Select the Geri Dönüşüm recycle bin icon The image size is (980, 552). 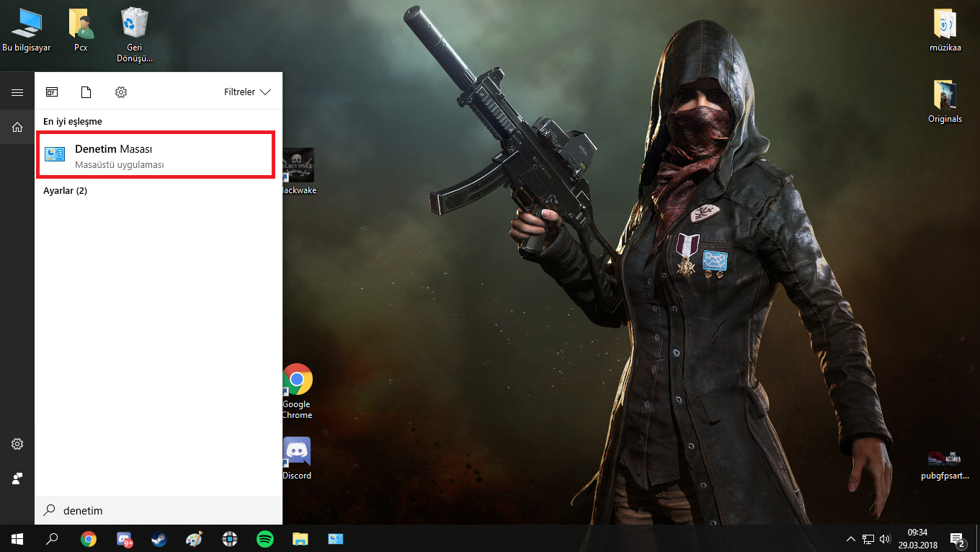135,35
